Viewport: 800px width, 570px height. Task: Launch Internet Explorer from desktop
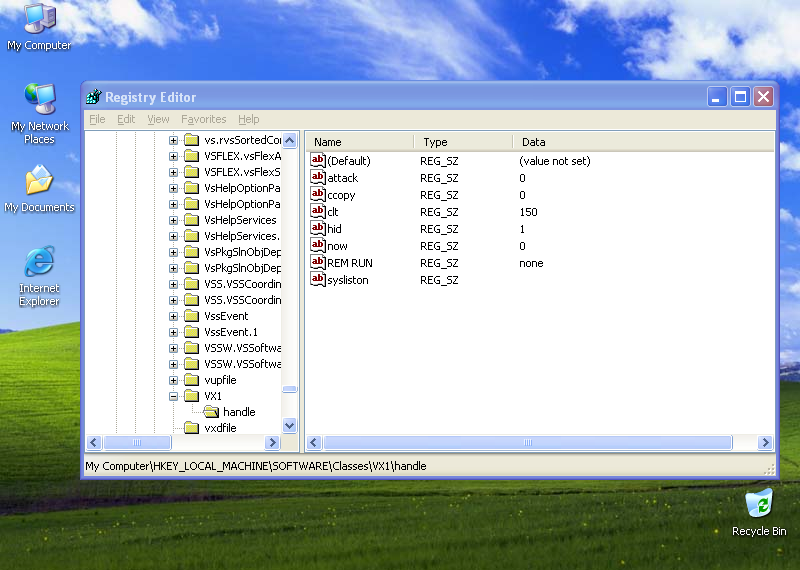39,263
